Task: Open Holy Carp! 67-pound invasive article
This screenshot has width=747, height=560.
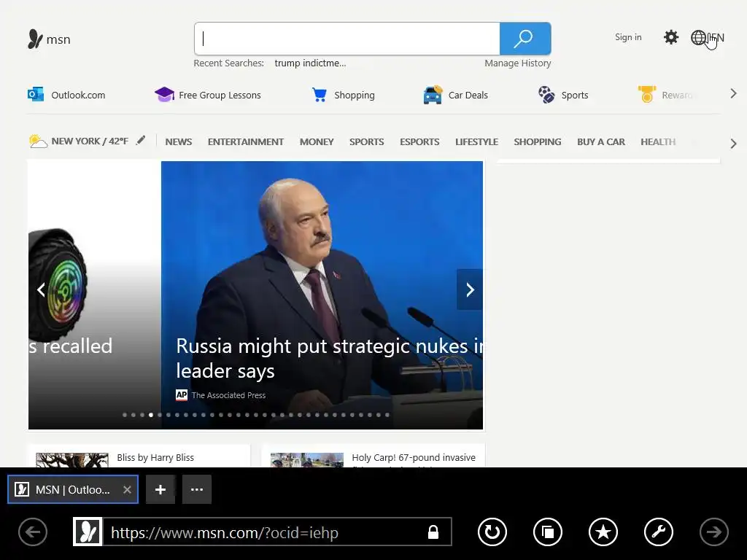Action: tap(414, 458)
